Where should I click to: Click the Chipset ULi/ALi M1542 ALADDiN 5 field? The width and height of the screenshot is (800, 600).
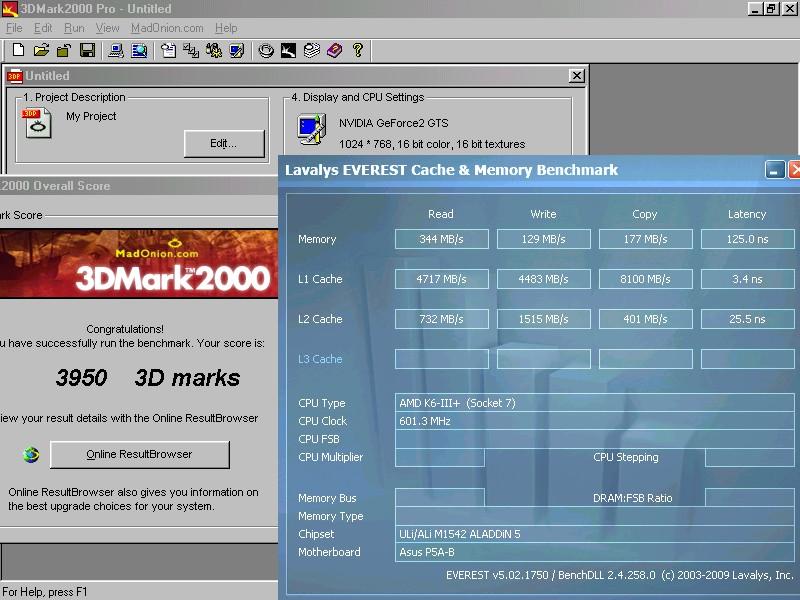click(x=594, y=534)
